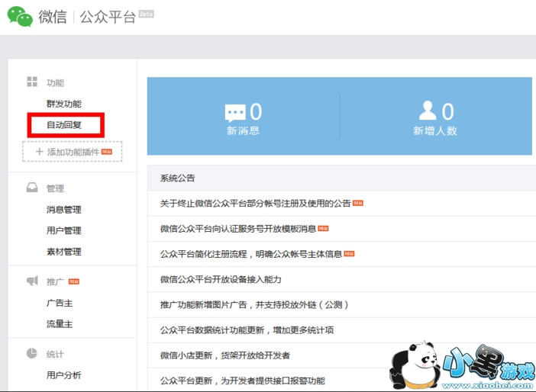Viewport: 536px width, 392px height.
Task: Click new badge on 帐号注册及使用的公告 row
Action: click(358, 203)
